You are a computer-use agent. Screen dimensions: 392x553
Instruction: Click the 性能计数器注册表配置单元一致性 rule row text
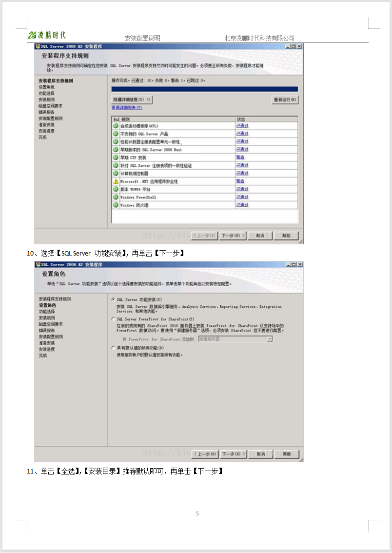click(150, 142)
